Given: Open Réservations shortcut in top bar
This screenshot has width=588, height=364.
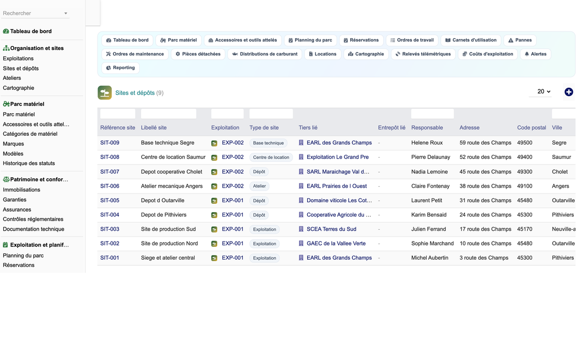Looking at the screenshot, I should tap(361, 40).
